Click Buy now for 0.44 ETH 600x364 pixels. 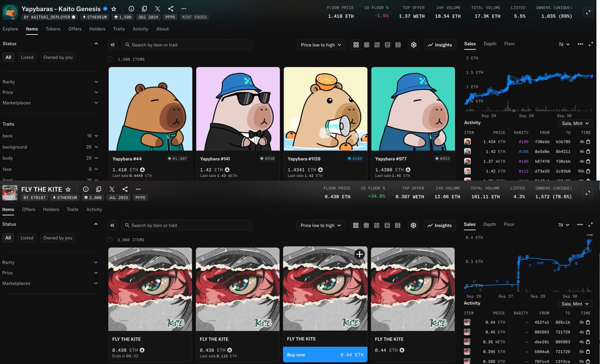point(325,355)
